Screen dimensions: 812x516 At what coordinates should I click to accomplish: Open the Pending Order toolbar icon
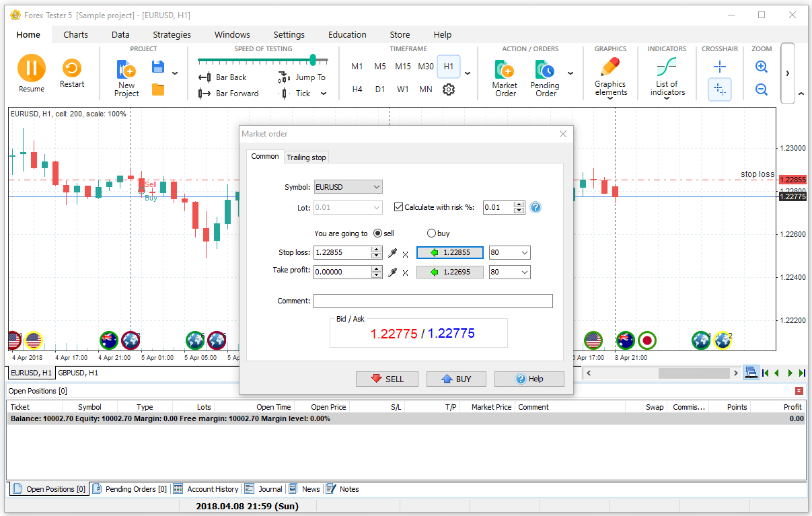[544, 70]
